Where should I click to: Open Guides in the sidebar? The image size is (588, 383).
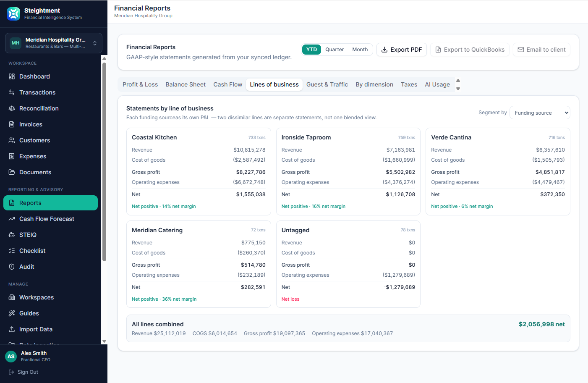50,313
